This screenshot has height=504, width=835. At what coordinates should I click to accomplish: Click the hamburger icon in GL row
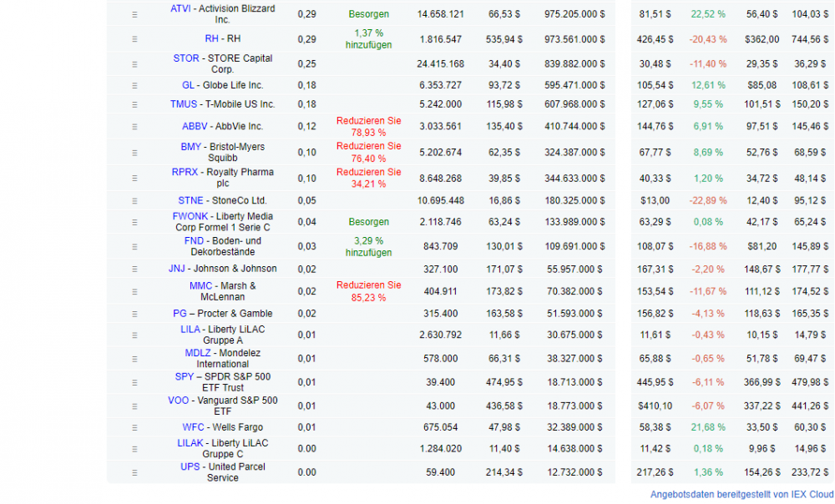tap(134, 85)
